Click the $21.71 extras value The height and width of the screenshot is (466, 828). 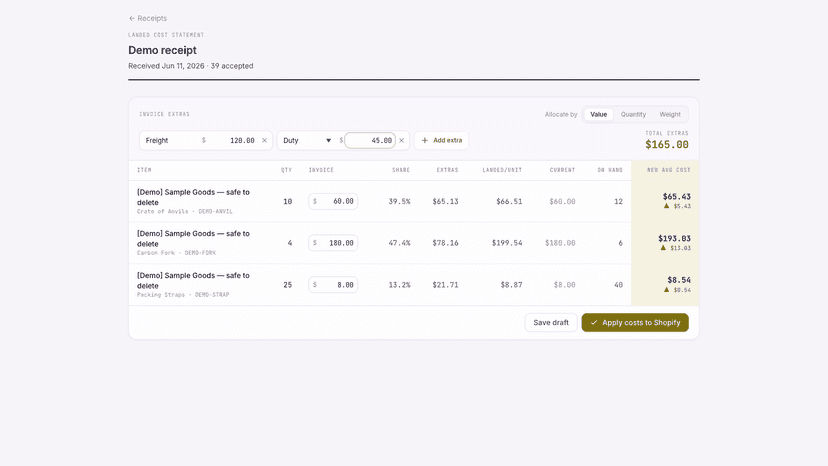[445, 285]
